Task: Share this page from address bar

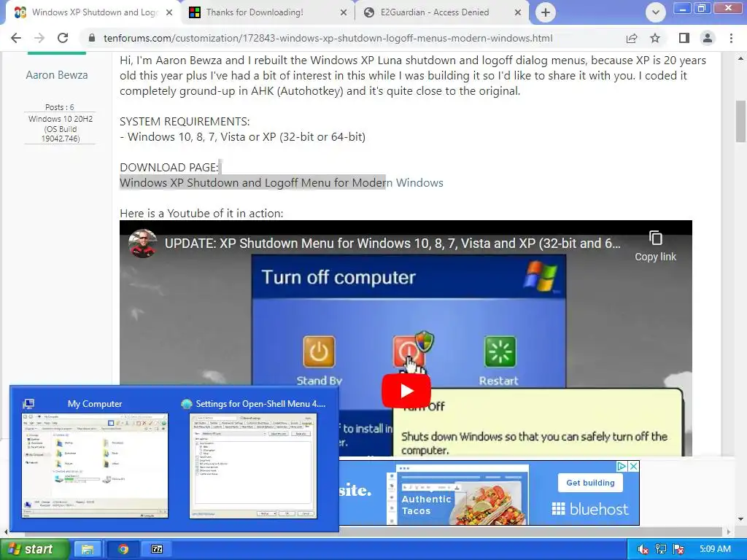Action: point(632,38)
